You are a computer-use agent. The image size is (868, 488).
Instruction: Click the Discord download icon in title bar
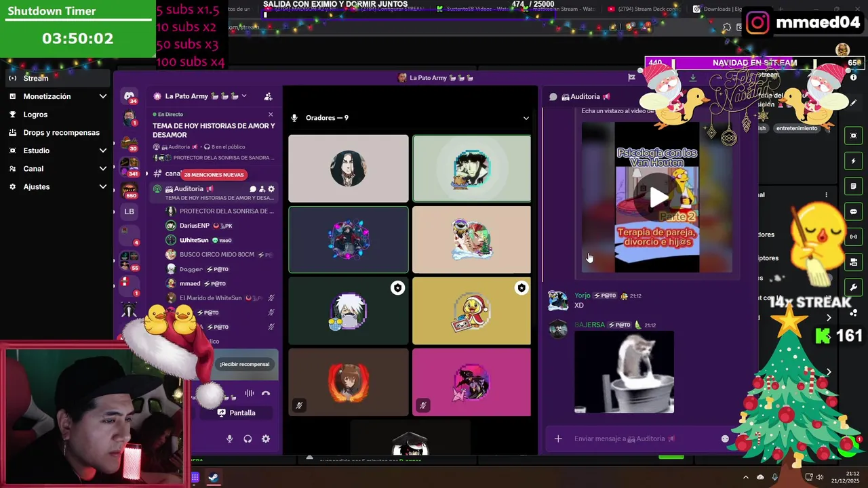[x=692, y=78]
